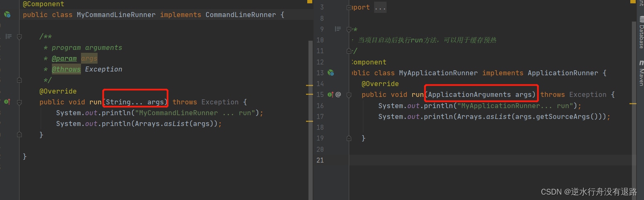This screenshot has width=644, height=200.
Task: Click the CommandLineRunner interface name
Action: click(x=241, y=15)
